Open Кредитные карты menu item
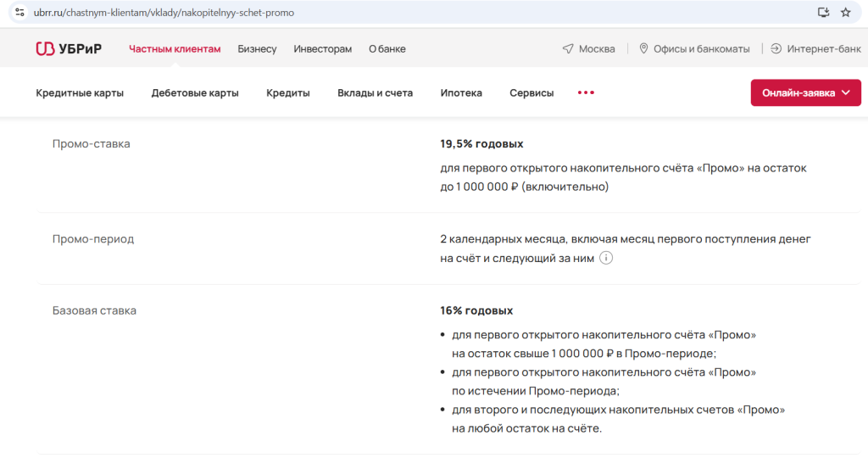The height and width of the screenshot is (458, 868). pos(80,93)
